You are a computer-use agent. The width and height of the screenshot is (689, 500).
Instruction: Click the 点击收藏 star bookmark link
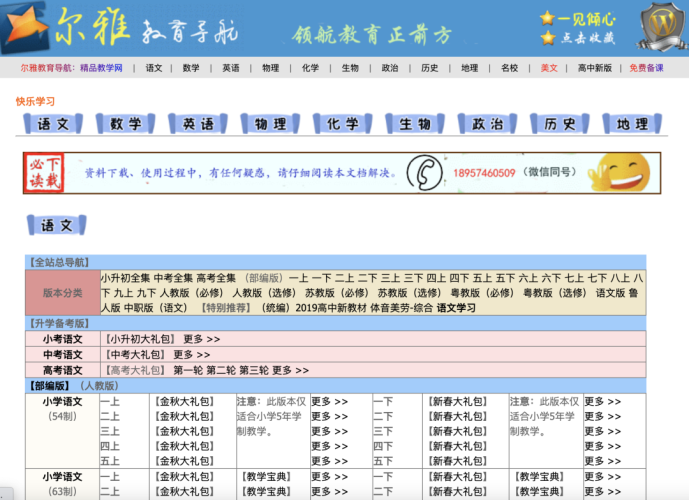coord(579,38)
